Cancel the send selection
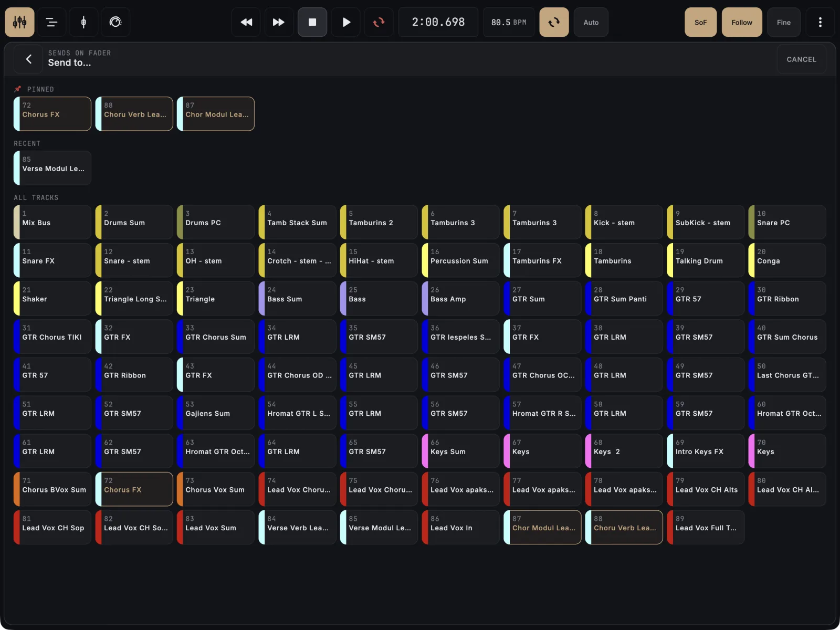The width and height of the screenshot is (840, 630). point(801,59)
